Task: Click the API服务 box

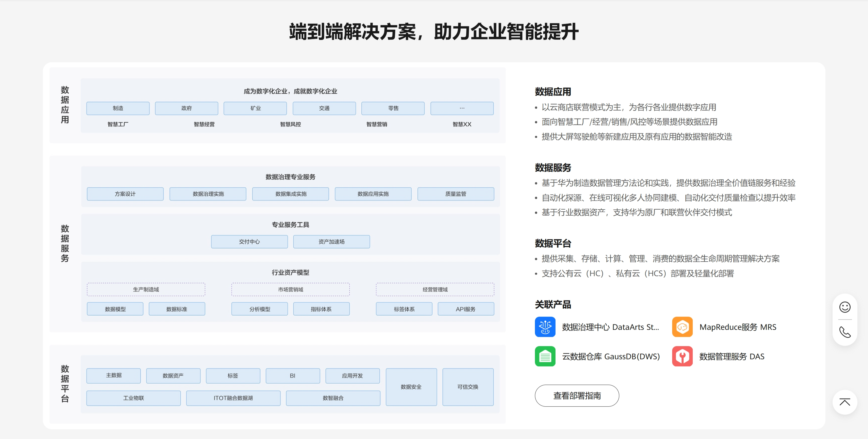Action: [x=466, y=309]
